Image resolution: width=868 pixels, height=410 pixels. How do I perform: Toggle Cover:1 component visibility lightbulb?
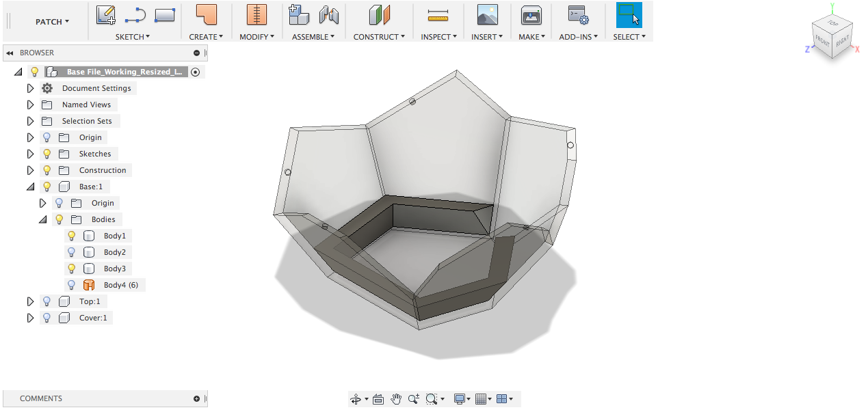pyautogui.click(x=47, y=318)
